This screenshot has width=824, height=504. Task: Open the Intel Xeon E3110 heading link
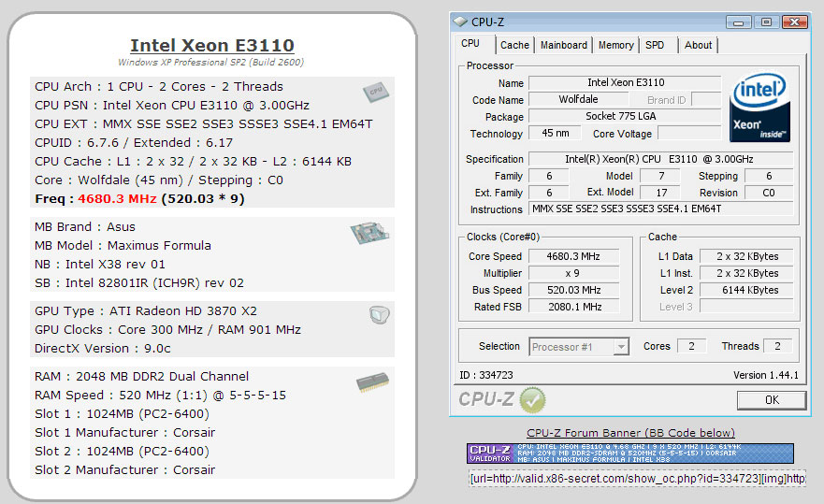click(x=212, y=46)
